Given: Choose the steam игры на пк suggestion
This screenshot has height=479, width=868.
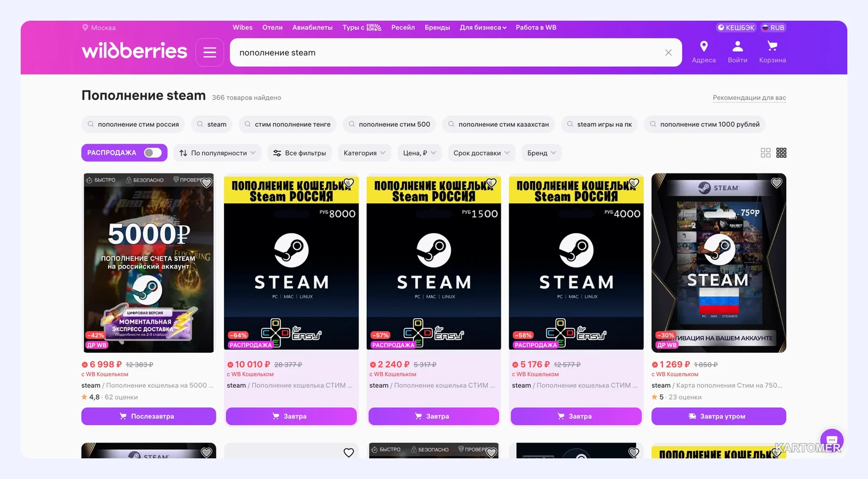Looking at the screenshot, I should click(x=599, y=125).
